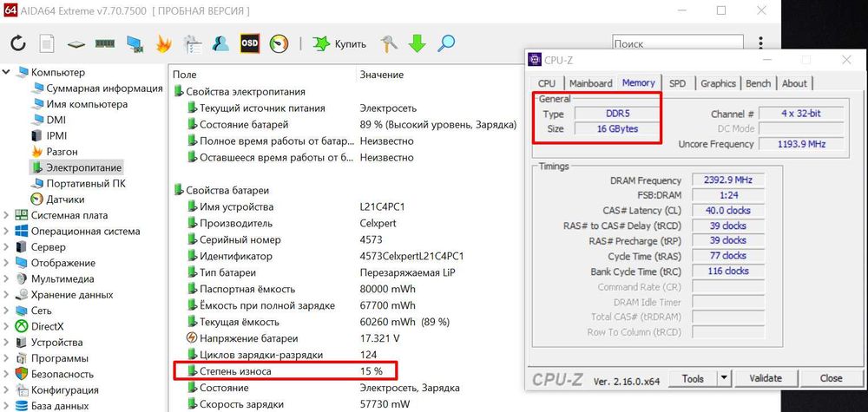This screenshot has width=868, height=412.
Task: Switch to Memory tab in CPU-Z
Action: [x=638, y=82]
